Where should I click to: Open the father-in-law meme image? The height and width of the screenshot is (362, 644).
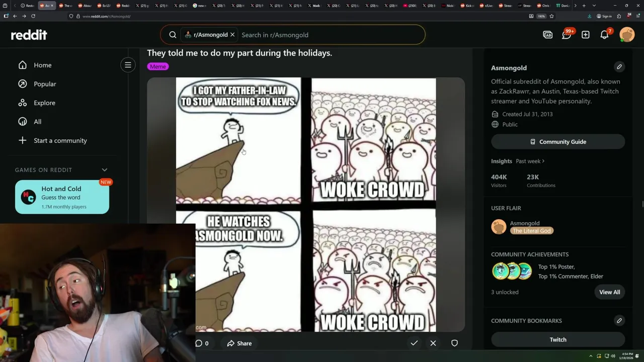coord(306,205)
